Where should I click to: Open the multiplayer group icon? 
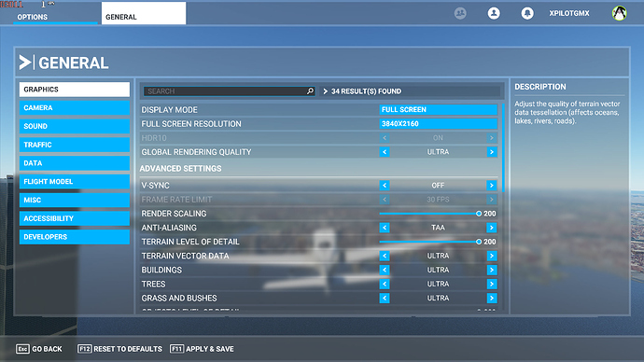pos(460,14)
